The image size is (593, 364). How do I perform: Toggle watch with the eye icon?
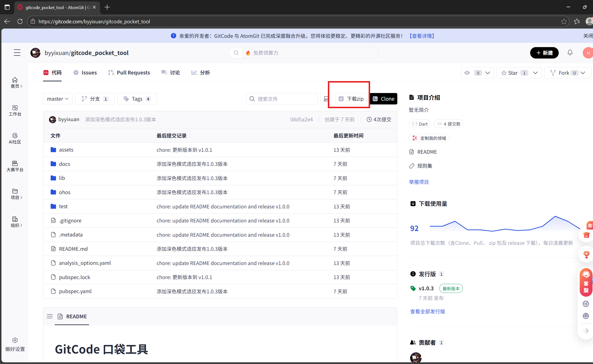pyautogui.click(x=467, y=73)
